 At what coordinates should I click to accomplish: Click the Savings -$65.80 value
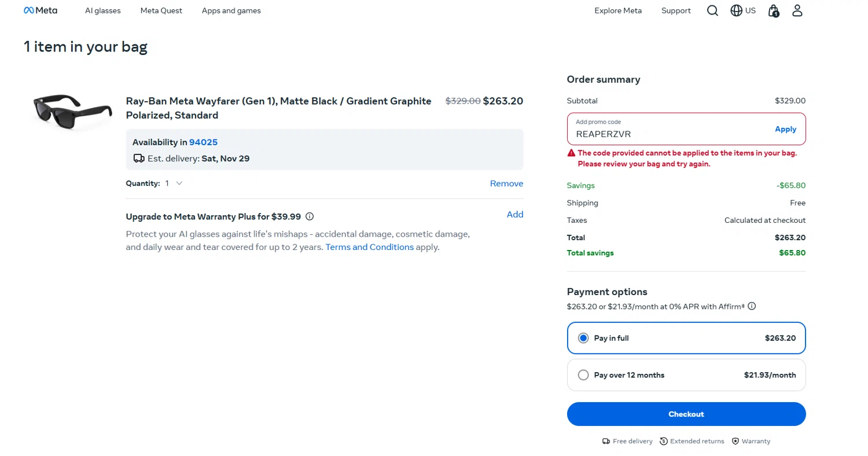791,186
